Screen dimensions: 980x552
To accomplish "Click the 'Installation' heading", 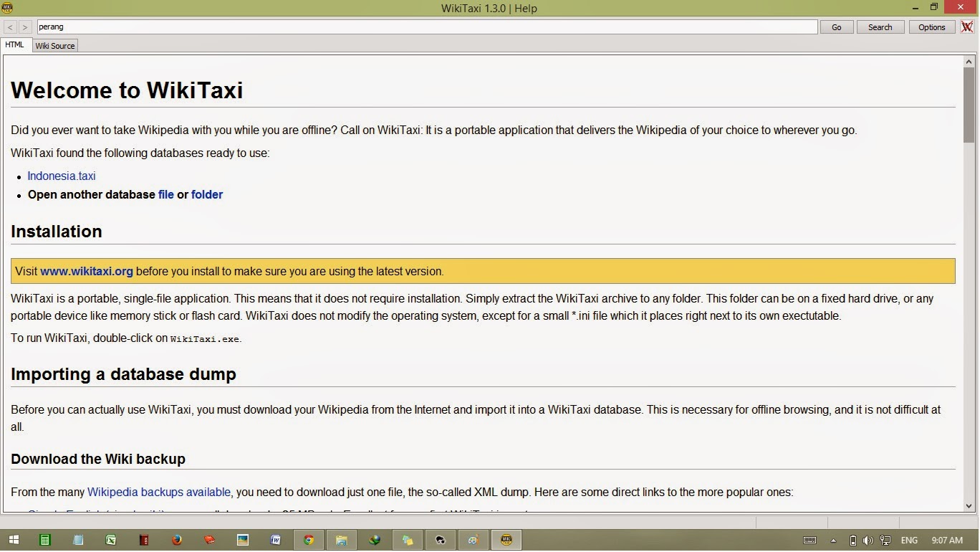I will click(x=57, y=232).
